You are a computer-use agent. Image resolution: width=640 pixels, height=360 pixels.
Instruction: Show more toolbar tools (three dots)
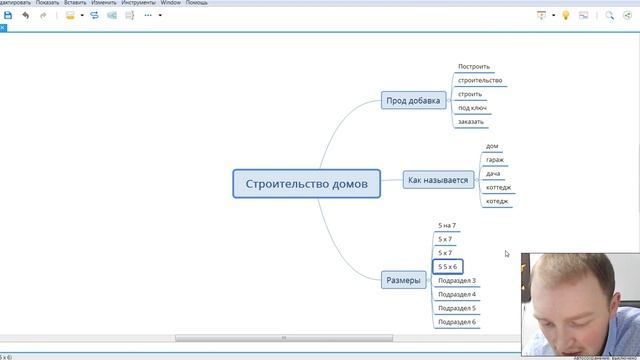148,16
